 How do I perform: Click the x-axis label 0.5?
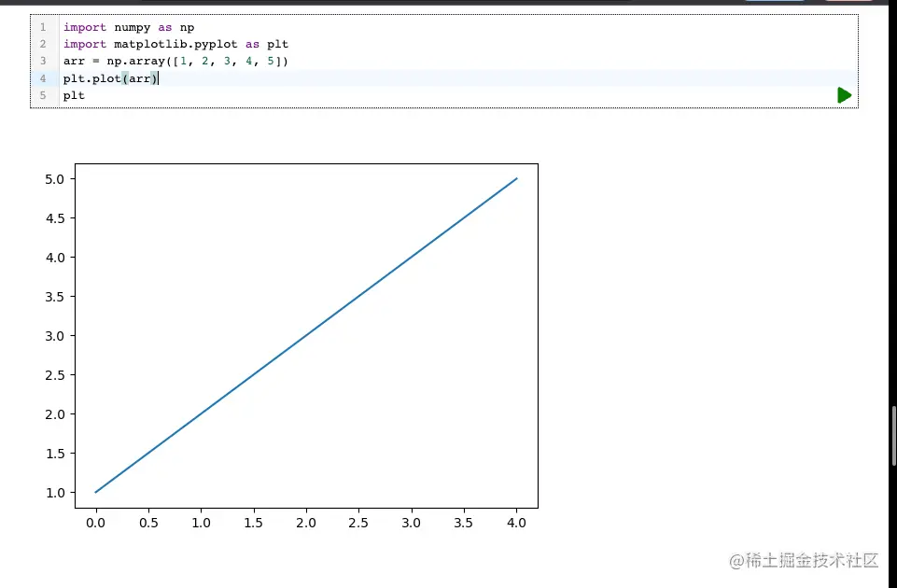(148, 523)
